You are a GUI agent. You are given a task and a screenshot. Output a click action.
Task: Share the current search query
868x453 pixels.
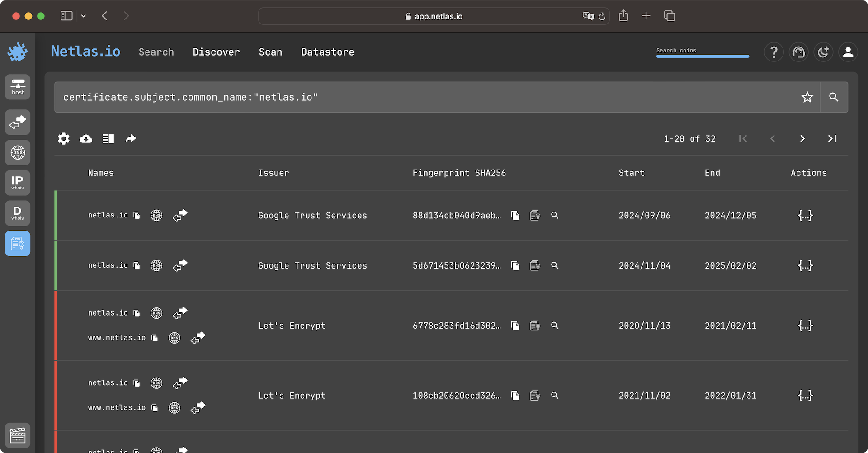pyautogui.click(x=131, y=138)
